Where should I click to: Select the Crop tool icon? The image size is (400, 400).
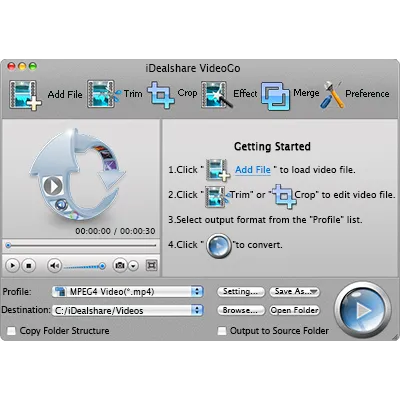[161, 95]
